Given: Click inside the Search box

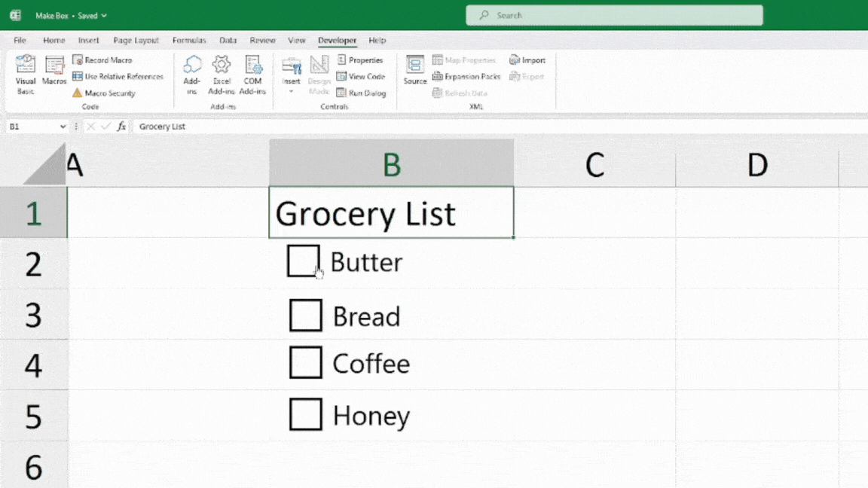Looking at the screenshot, I should (x=613, y=14).
